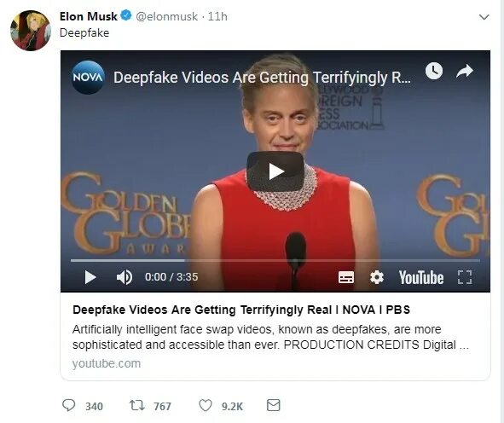Open the link card title Deepfake Videos
Screen dimensions: 504x423
(x=241, y=310)
